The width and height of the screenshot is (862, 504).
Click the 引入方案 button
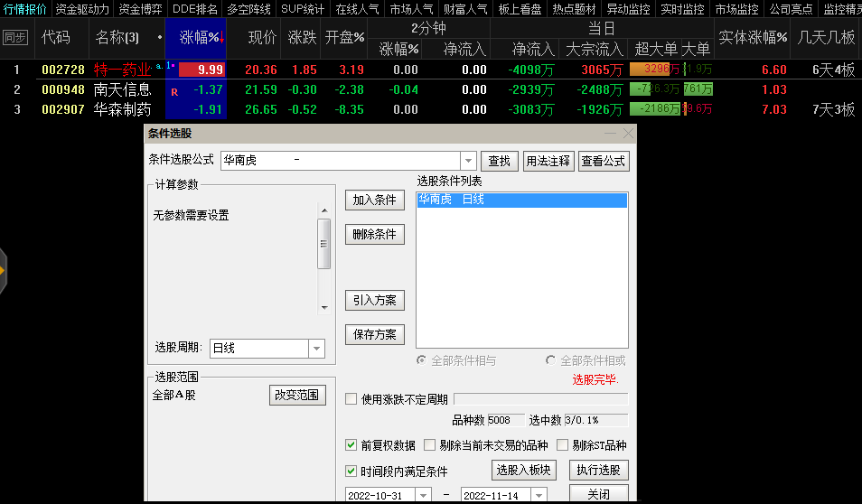tap(374, 300)
